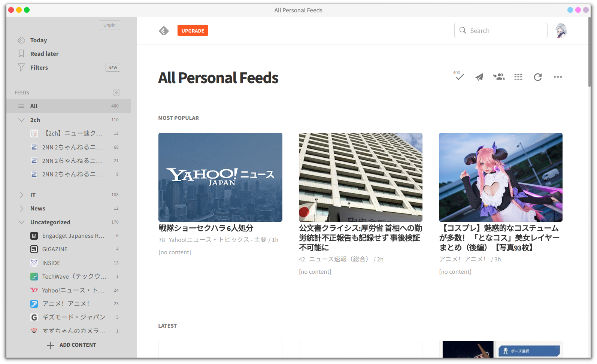
Task: Expand the News folder chevron
Action: pyautogui.click(x=21, y=208)
